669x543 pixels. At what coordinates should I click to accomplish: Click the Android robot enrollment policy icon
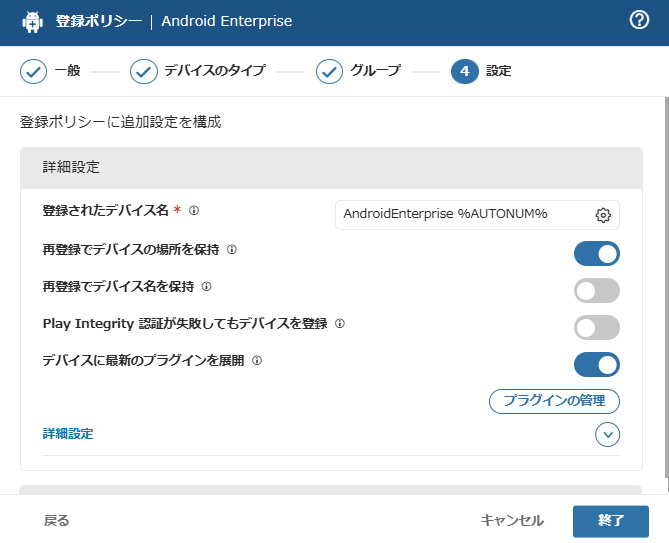click(x=32, y=22)
